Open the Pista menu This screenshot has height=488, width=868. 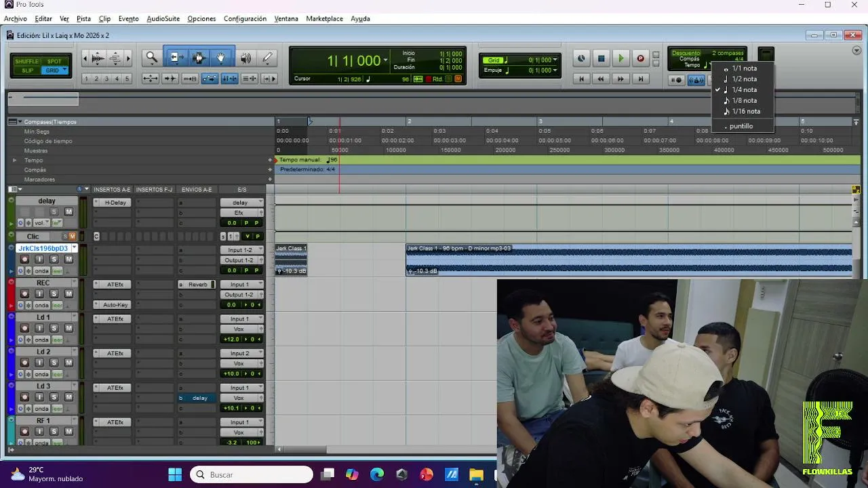tap(83, 19)
